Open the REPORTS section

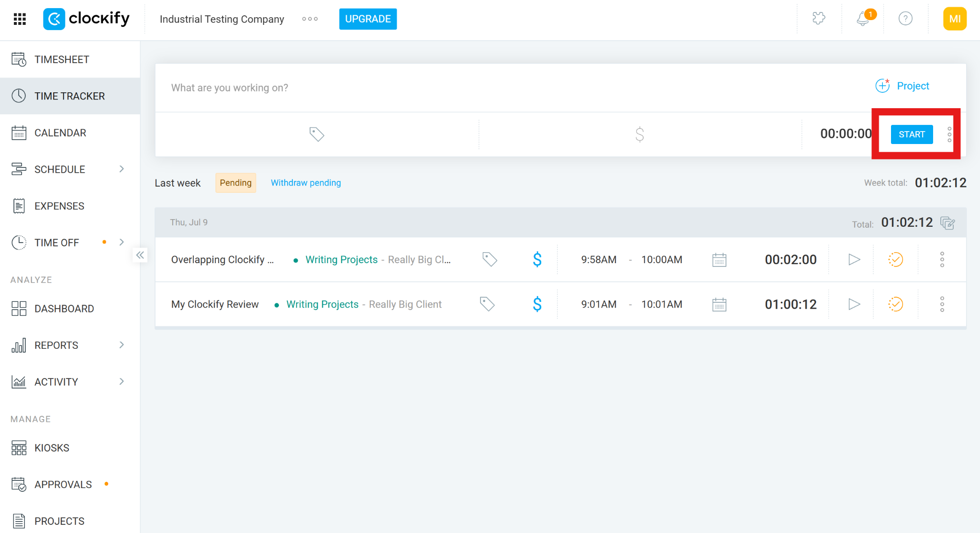point(56,345)
